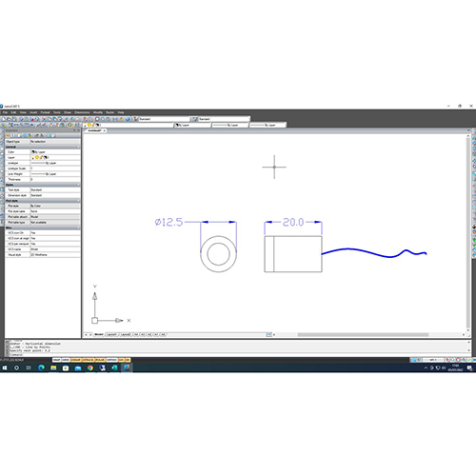Toggle the SNAP status button
Screen dimensions: 476x476
[57, 360]
